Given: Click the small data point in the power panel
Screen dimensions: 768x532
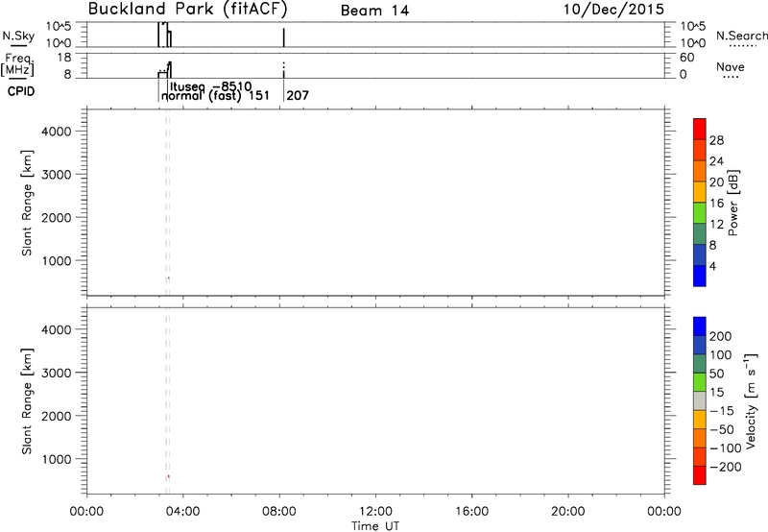Looking at the screenshot, I should point(169,278).
